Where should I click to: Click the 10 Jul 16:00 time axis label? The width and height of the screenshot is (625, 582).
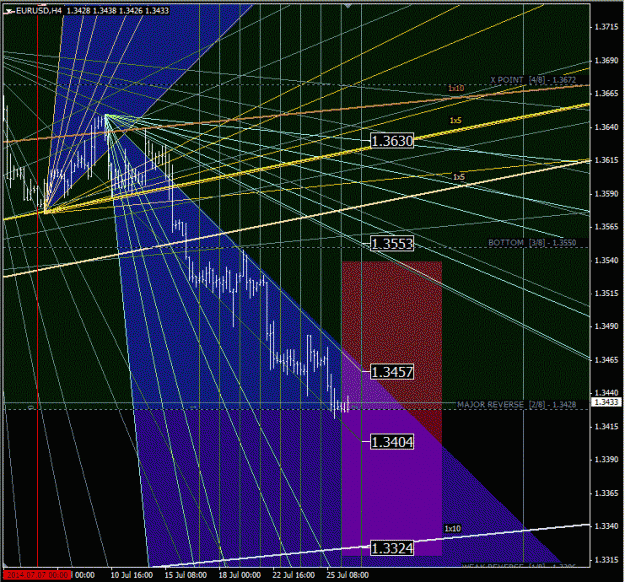coord(132,575)
